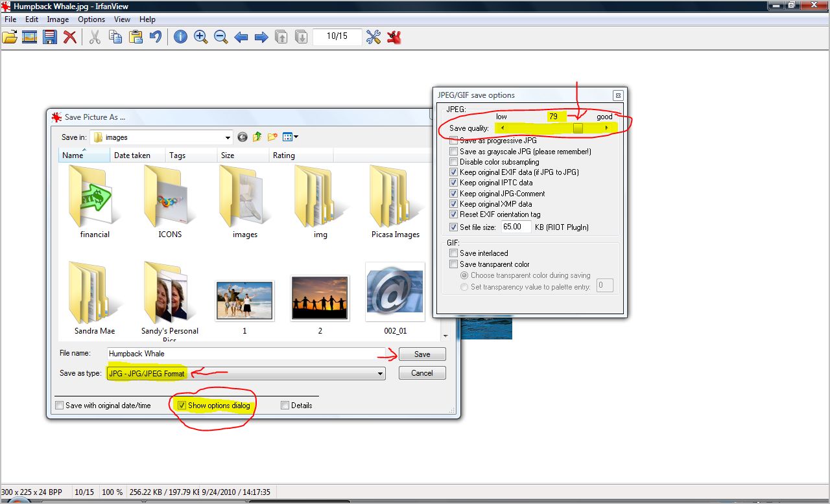The image size is (830, 504).
Task: Open image Information via blue i icon
Action: pyautogui.click(x=180, y=37)
